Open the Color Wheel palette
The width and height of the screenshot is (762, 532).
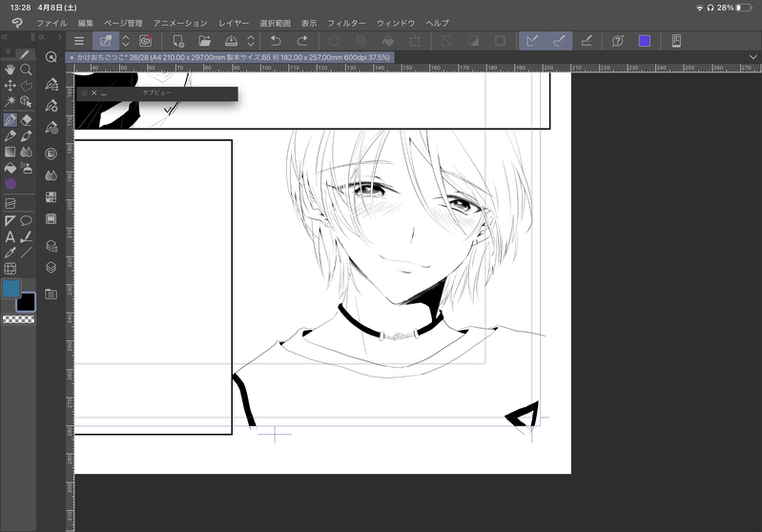coord(51,153)
